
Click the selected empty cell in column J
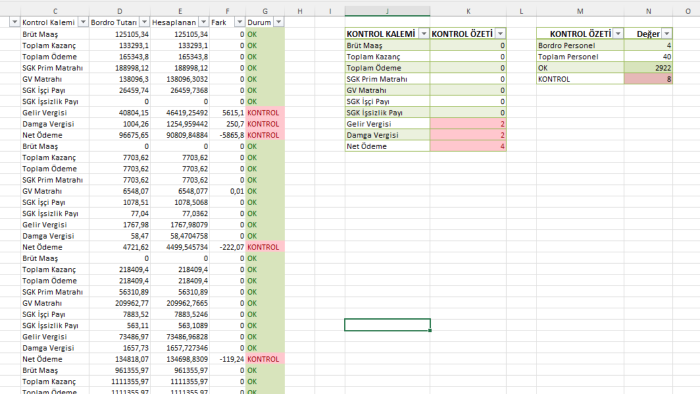pos(387,325)
